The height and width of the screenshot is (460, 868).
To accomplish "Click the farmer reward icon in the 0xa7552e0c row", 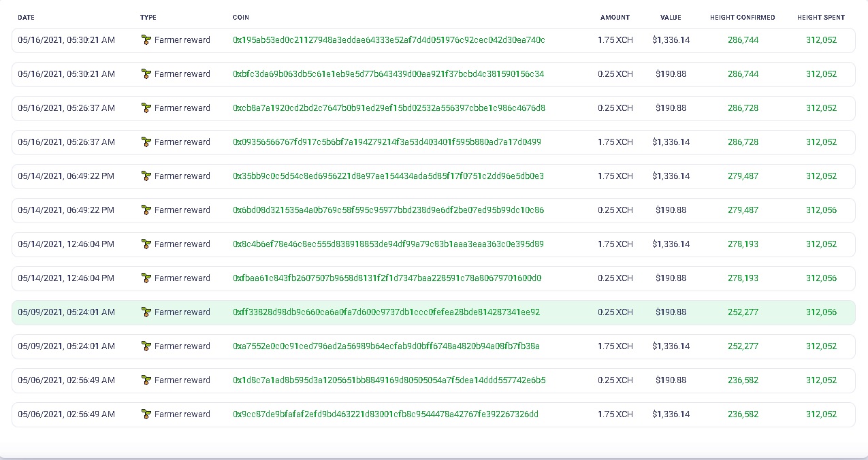I will (x=146, y=346).
